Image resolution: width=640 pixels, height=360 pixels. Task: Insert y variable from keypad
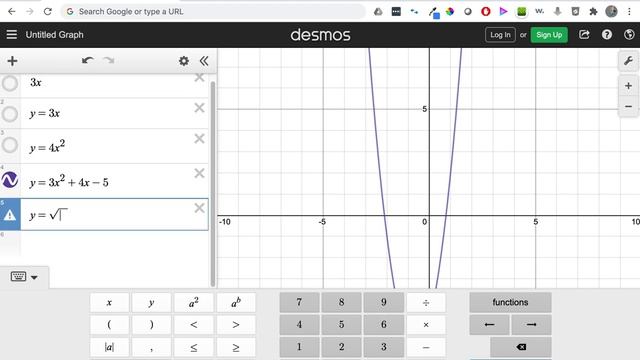click(151, 302)
